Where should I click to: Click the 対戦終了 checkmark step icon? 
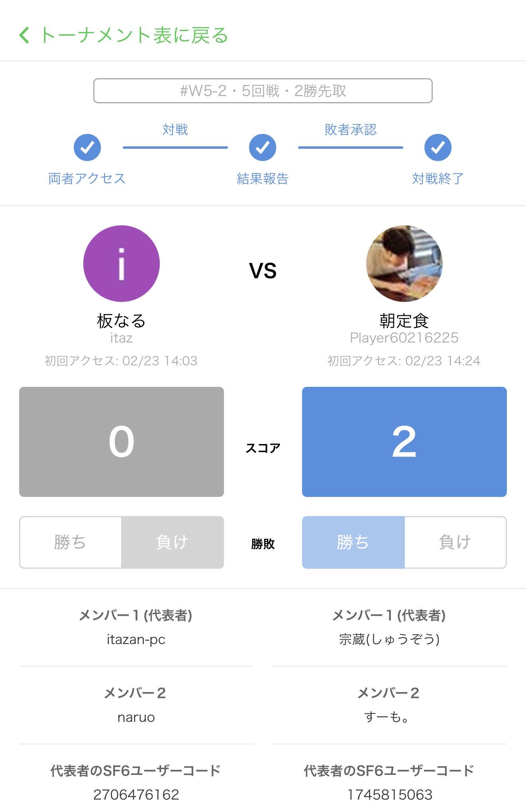click(438, 148)
